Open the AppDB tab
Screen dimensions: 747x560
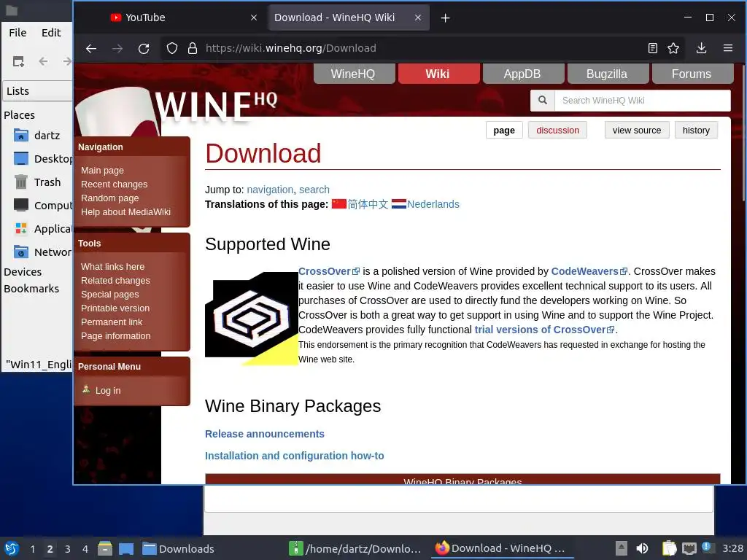click(522, 74)
